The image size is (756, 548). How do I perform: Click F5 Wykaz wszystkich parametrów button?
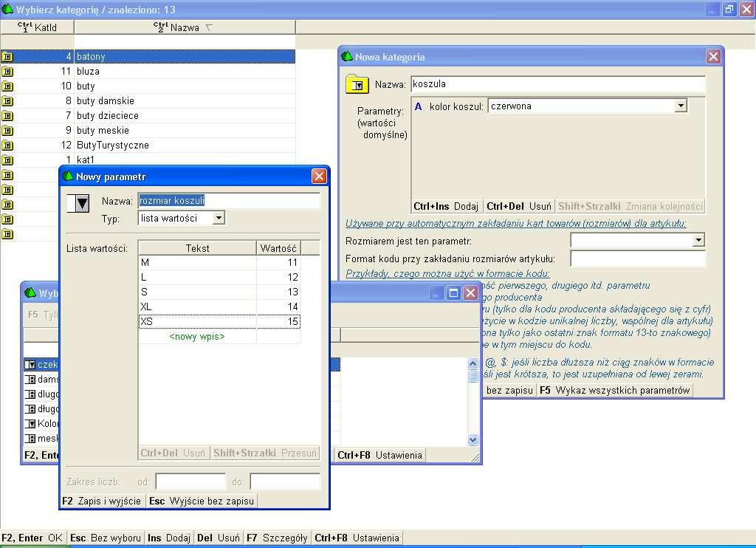(615, 390)
